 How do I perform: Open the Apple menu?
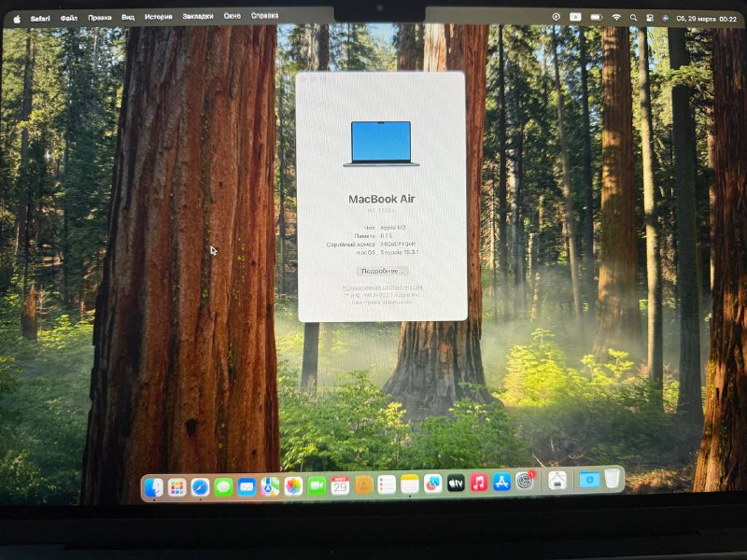[x=17, y=19]
